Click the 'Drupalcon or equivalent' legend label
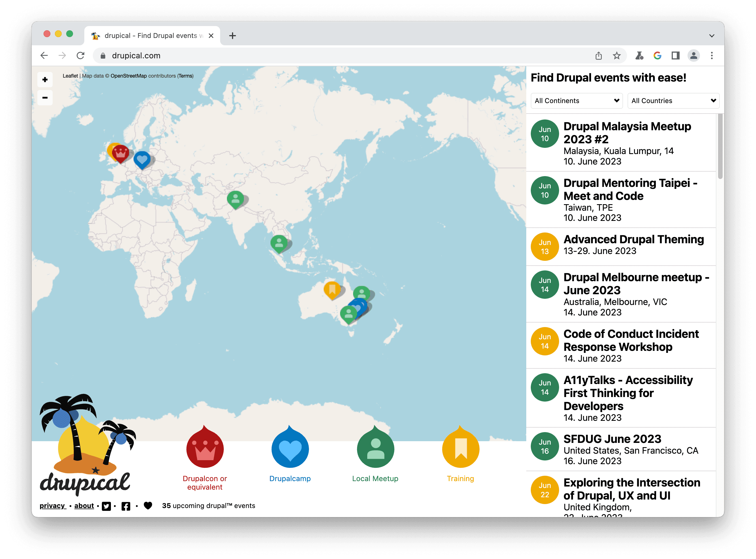 pyautogui.click(x=205, y=483)
